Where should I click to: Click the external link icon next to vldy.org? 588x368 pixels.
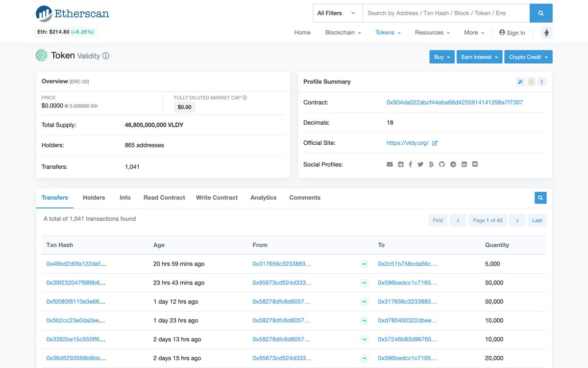[x=435, y=143]
